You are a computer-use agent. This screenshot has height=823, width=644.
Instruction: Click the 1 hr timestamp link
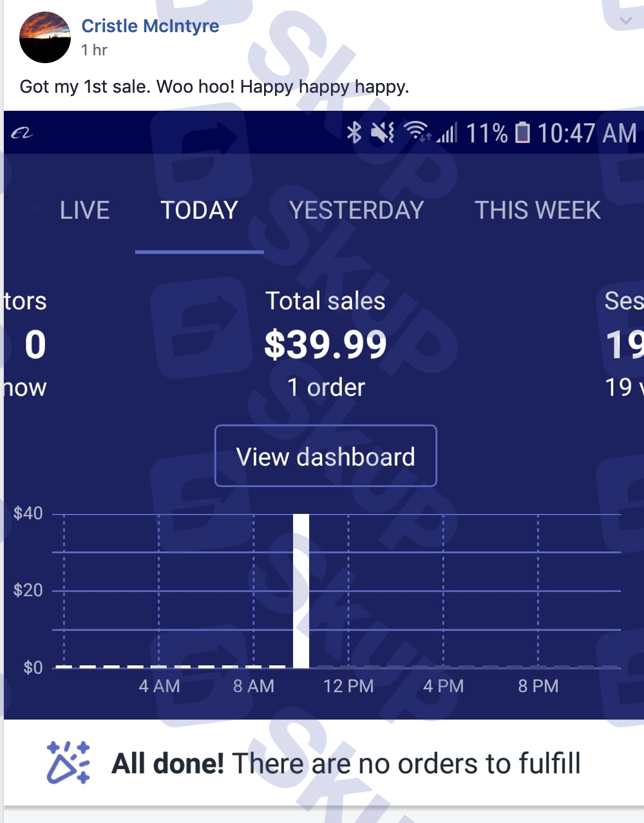point(94,50)
